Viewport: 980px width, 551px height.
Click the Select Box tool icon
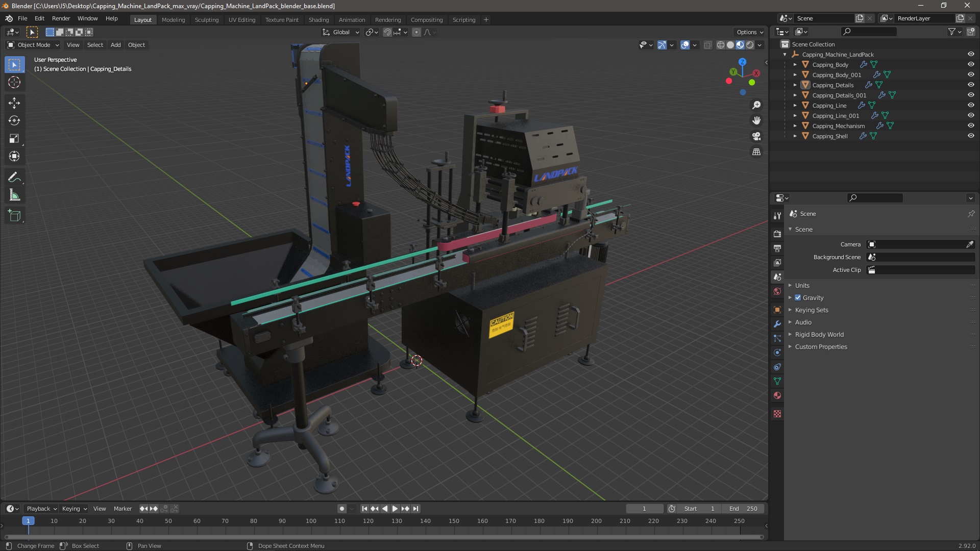(14, 65)
